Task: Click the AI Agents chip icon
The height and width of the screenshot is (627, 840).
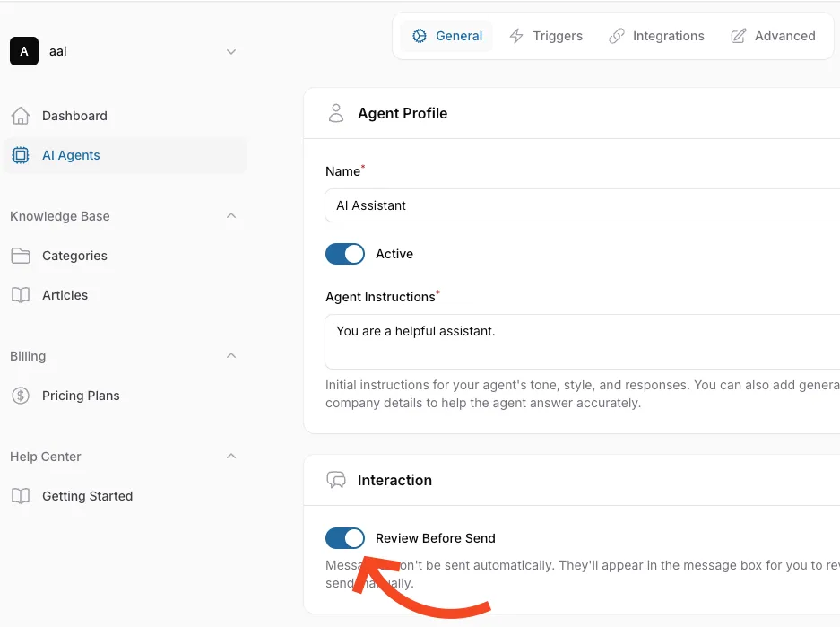Action: click(x=20, y=155)
